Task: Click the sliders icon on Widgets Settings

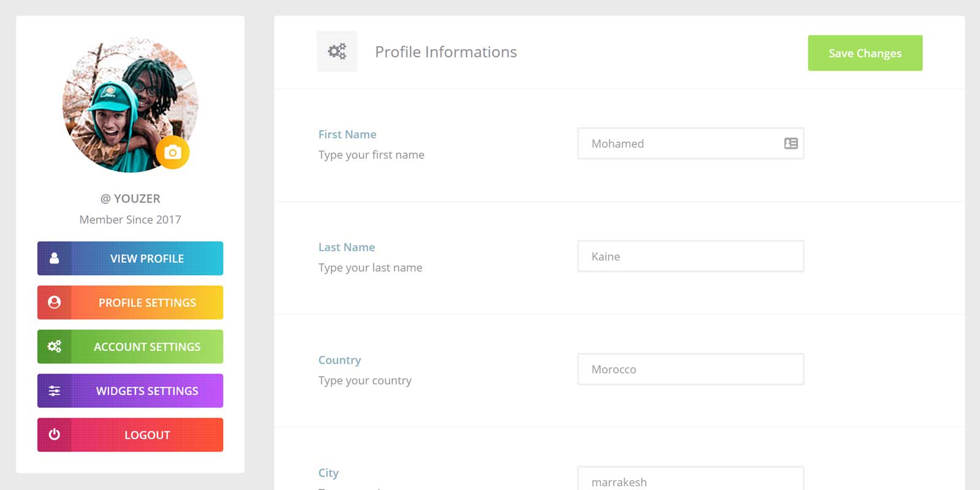Action: pos(55,391)
